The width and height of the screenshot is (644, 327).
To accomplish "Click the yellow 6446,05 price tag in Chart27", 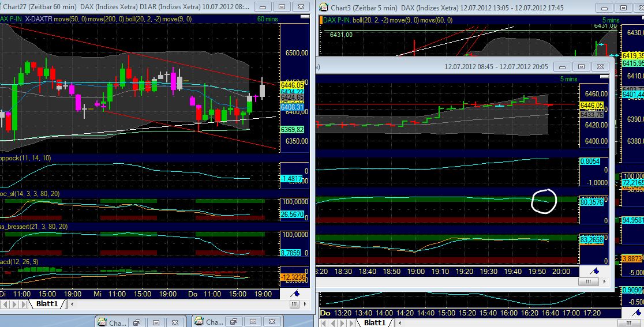I will 292,85.
